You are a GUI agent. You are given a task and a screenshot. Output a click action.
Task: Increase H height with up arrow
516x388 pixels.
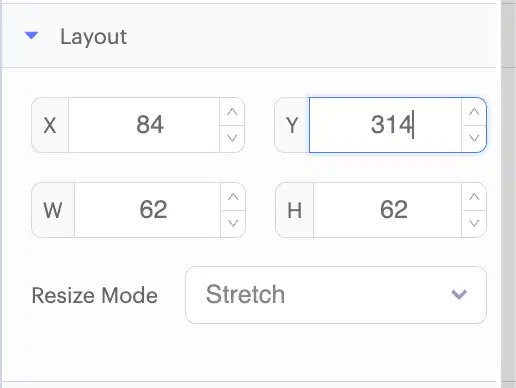[474, 197]
